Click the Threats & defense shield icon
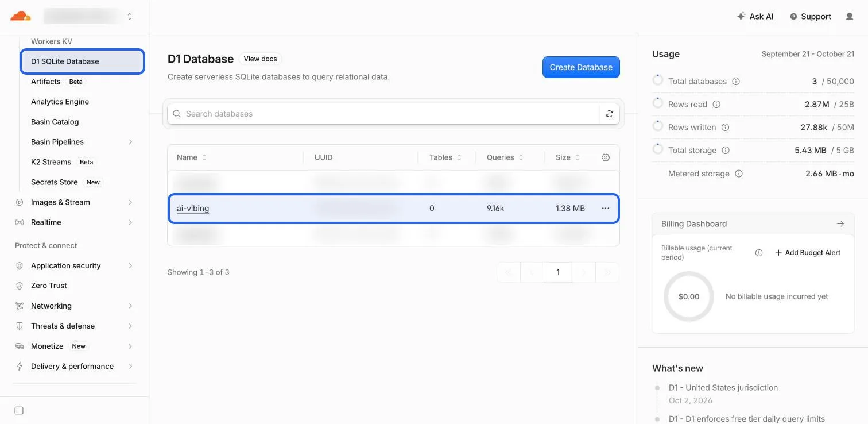868x424 pixels. [20, 326]
